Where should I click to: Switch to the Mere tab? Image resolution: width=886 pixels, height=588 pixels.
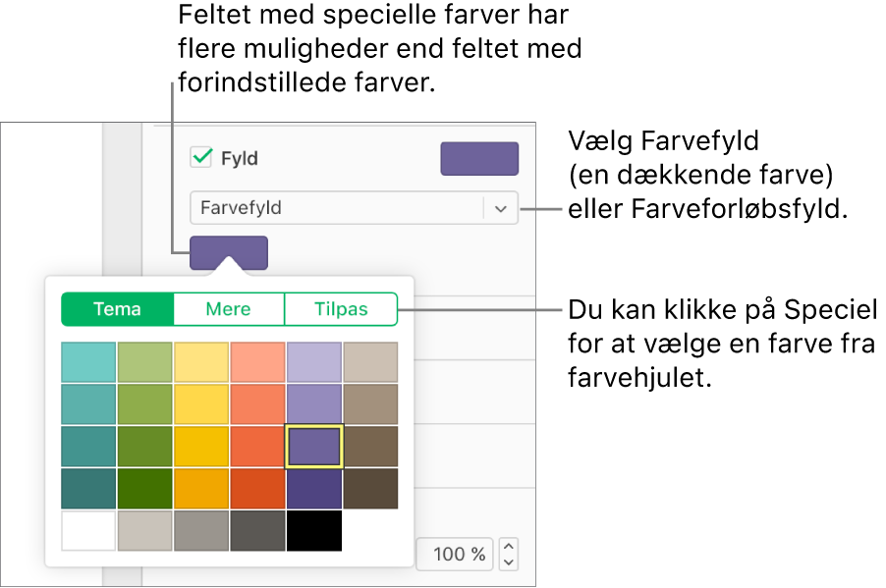tap(229, 309)
